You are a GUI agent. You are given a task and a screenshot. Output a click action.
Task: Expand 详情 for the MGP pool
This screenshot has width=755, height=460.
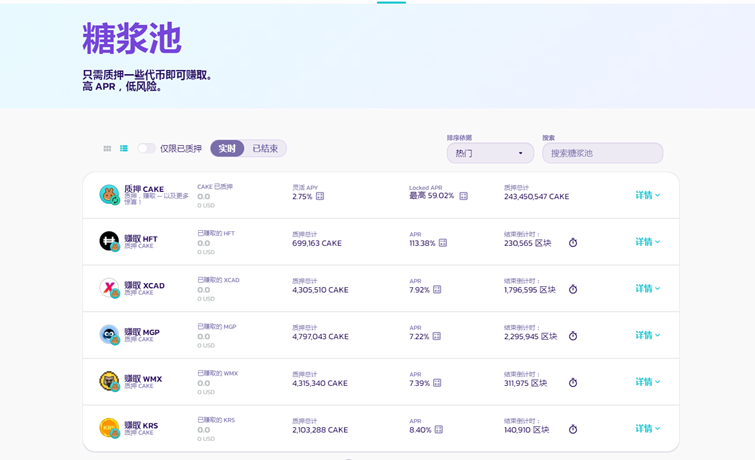point(648,335)
